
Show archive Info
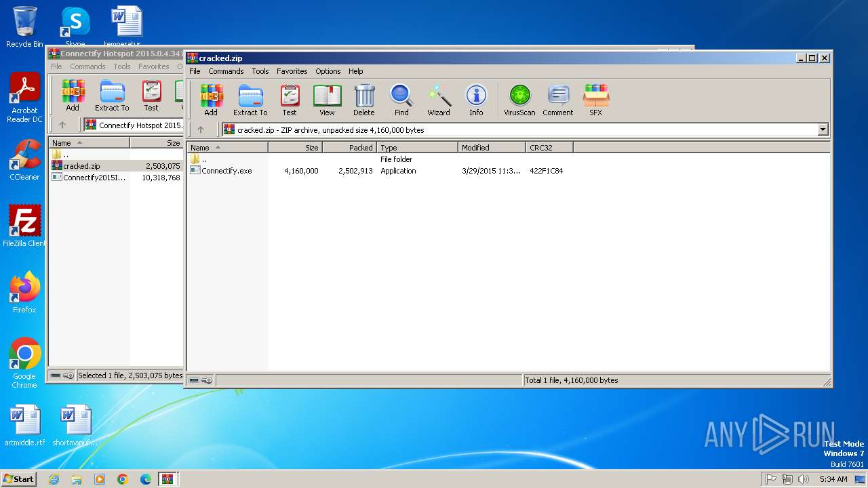(x=476, y=100)
